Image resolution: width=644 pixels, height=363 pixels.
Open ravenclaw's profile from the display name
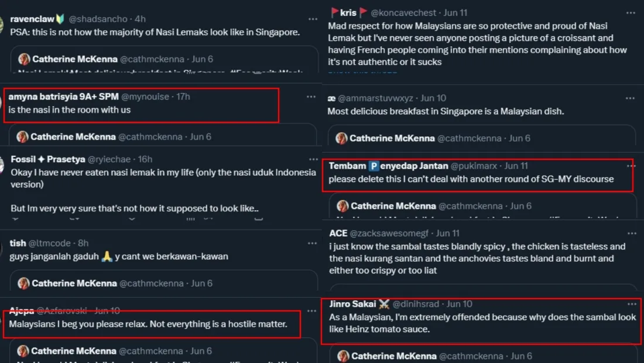pos(33,19)
